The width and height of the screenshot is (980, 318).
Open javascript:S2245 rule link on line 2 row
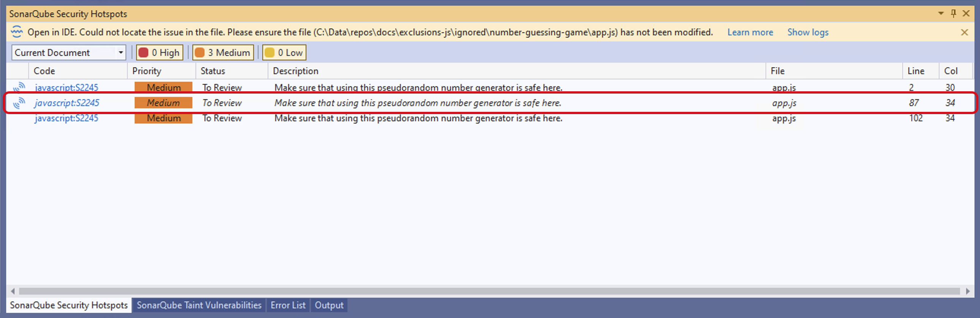(67, 87)
